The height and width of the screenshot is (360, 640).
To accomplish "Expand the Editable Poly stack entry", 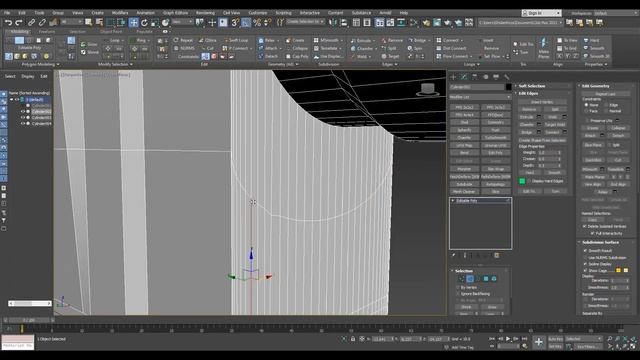I will click(x=453, y=201).
